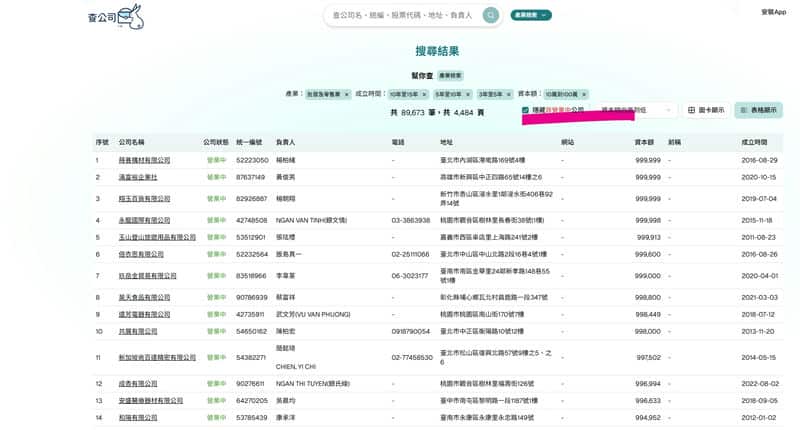Open company link in row 10 (54650162)
Screen dimensions: 800x430
click(x=138, y=331)
